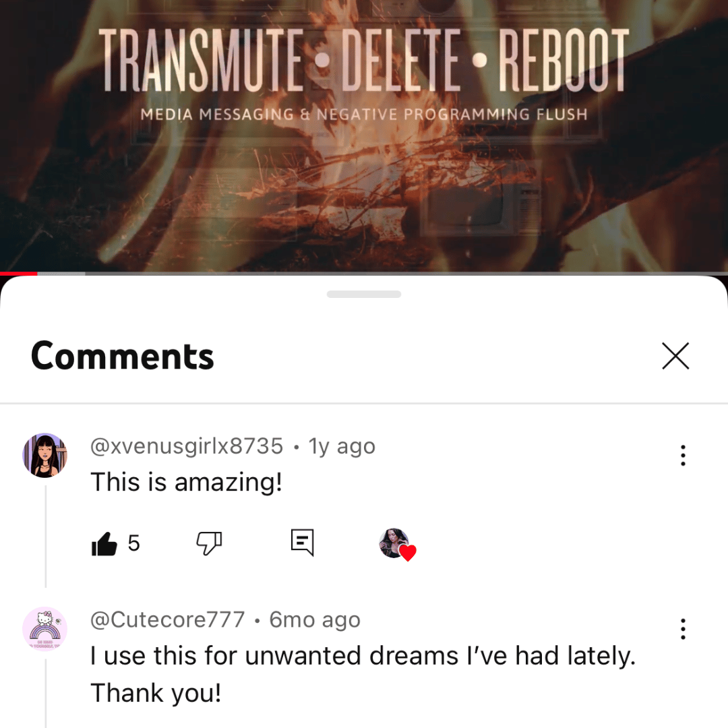
Task: Tap the comments sheet drag handle
Action: coord(364,294)
